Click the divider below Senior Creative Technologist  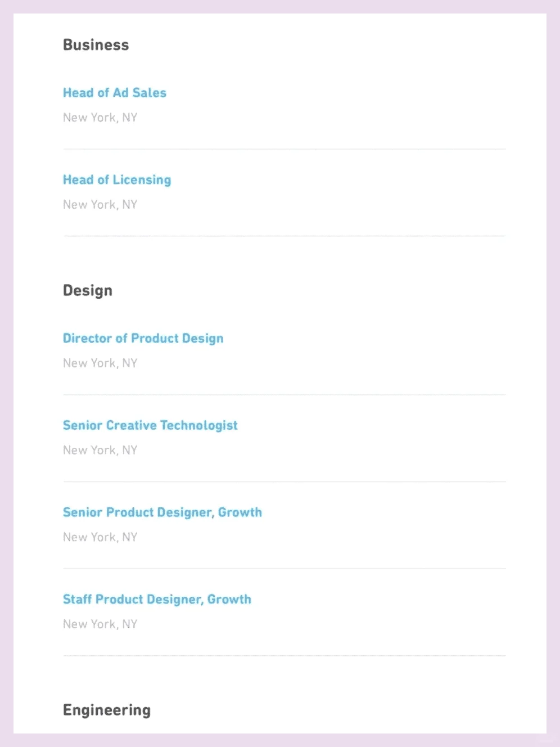[x=284, y=481]
